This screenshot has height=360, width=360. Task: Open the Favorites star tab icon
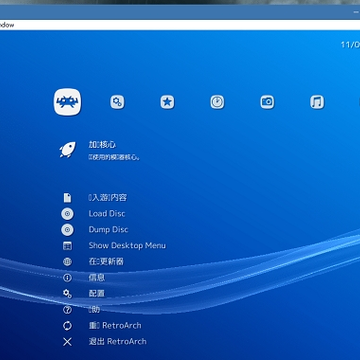167,102
